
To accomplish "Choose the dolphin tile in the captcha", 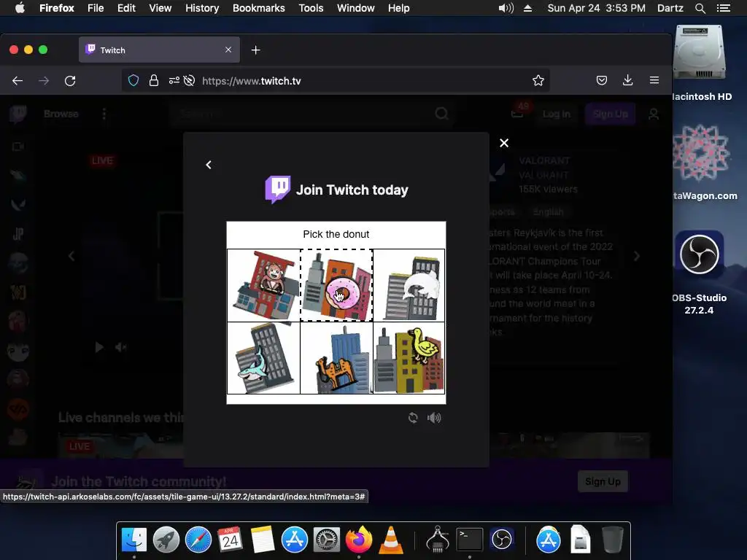I will [409, 285].
